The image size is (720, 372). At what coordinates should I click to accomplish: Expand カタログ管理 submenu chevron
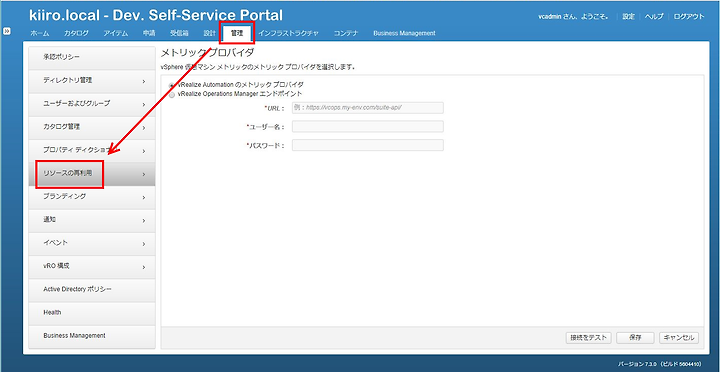pyautogui.click(x=144, y=128)
